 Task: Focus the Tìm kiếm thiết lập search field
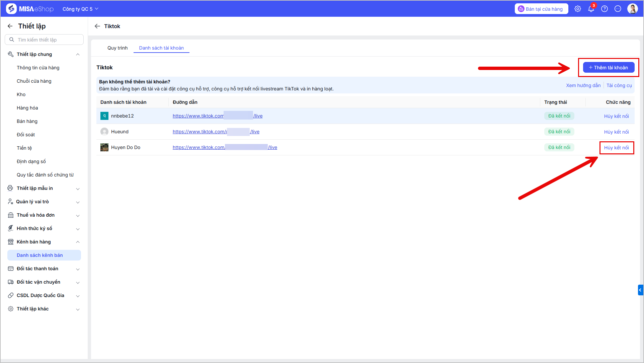coord(44,40)
